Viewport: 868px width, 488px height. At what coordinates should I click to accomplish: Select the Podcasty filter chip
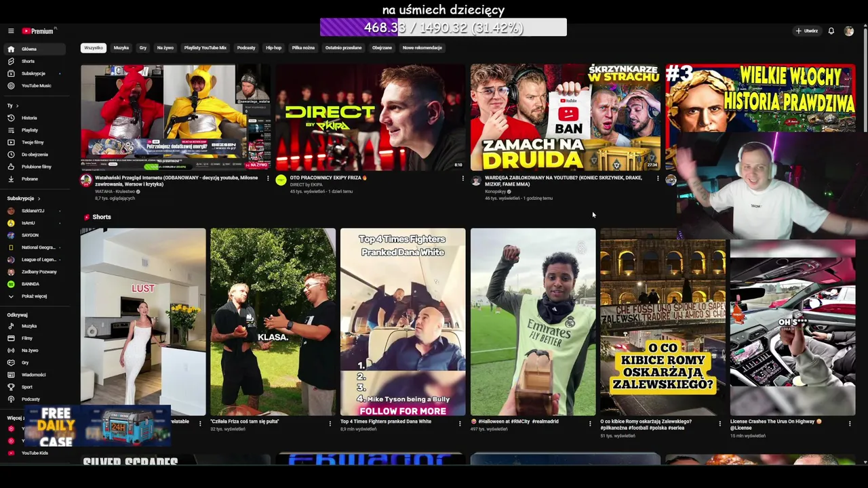246,48
